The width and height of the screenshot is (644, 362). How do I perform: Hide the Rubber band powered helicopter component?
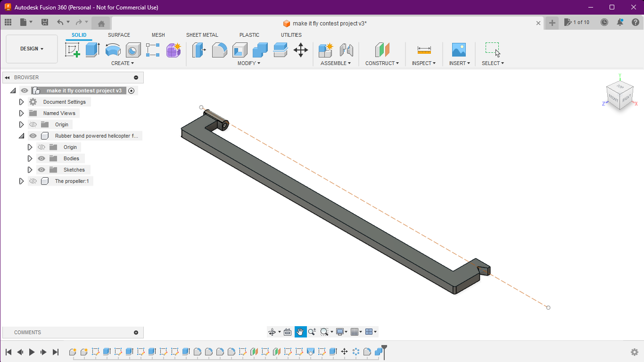click(33, 135)
